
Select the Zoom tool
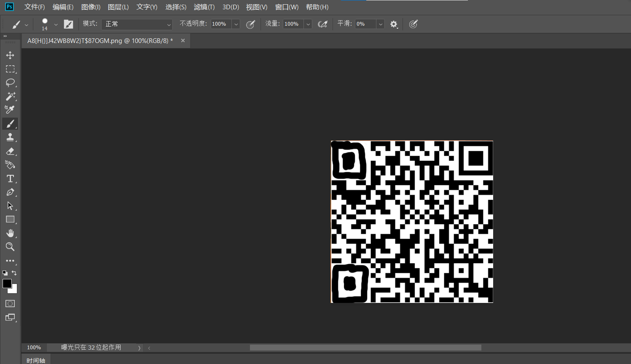click(10, 247)
